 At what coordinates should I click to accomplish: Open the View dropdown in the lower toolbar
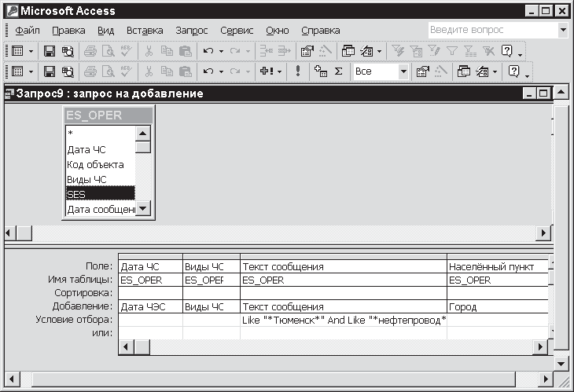point(31,71)
